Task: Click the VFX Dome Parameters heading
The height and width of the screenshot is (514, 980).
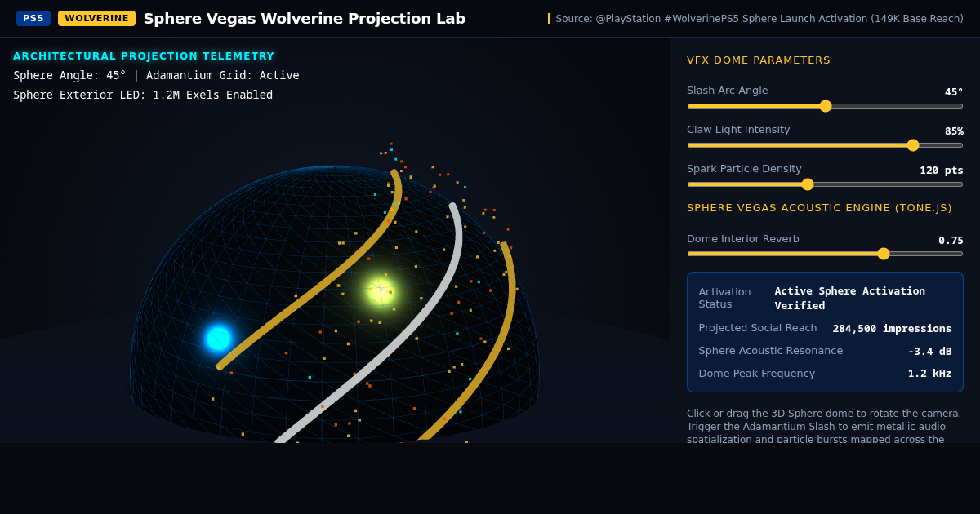Action: pyautogui.click(x=759, y=60)
